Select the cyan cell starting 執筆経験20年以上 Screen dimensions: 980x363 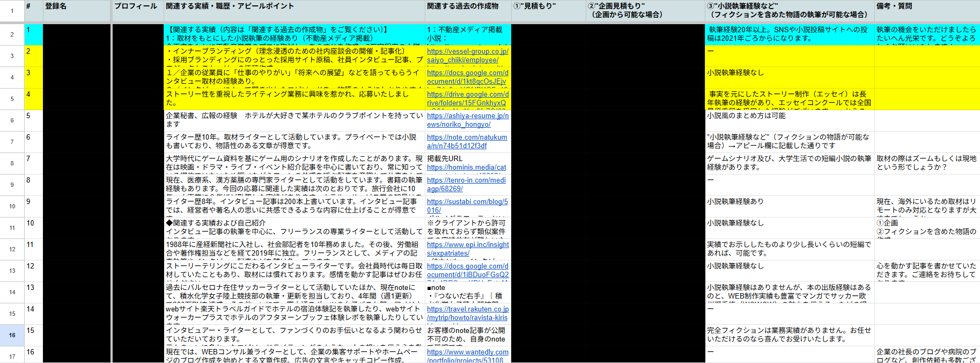[789, 34]
